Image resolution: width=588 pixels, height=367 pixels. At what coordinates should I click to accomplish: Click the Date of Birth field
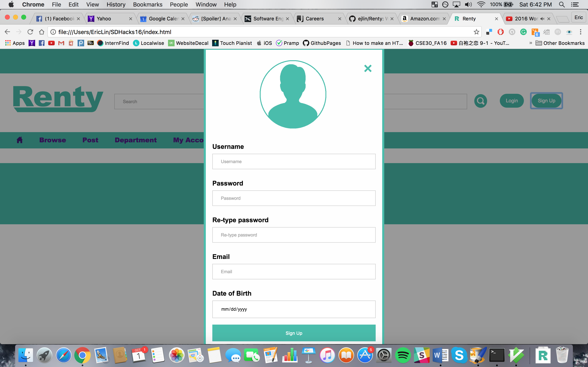click(x=294, y=309)
